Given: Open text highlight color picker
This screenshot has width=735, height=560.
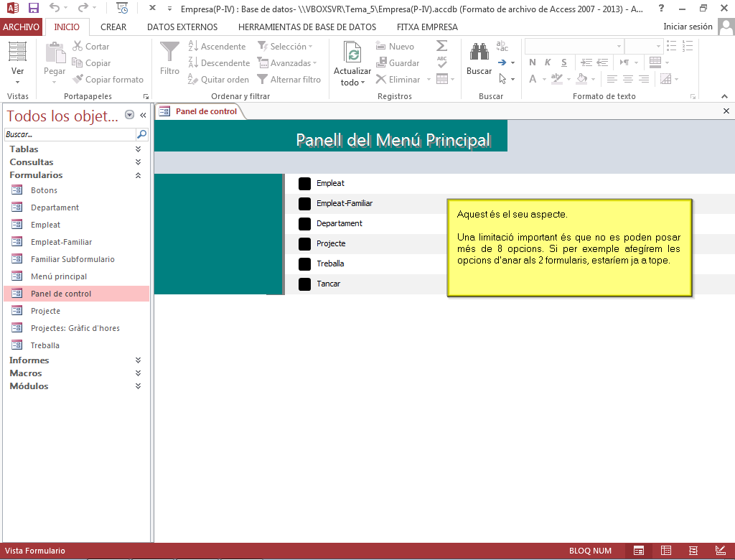Looking at the screenshot, I should coord(568,79).
